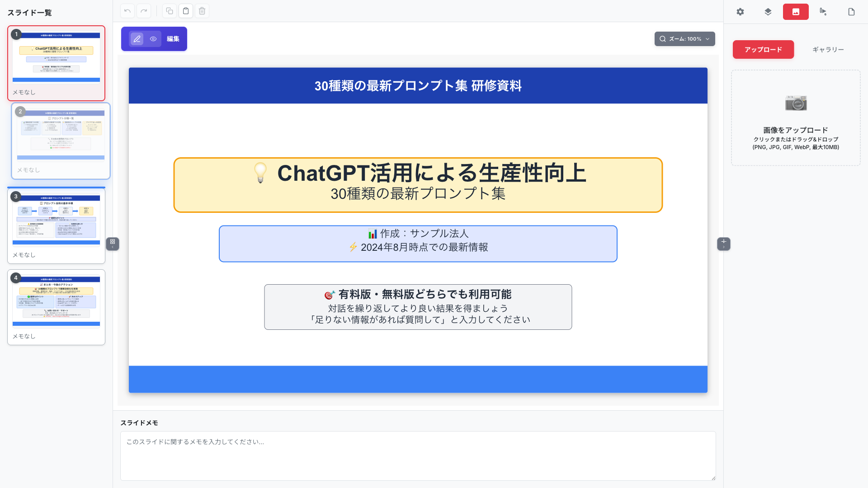Click the undo arrow icon
Image resolution: width=868 pixels, height=488 pixels.
tap(127, 11)
